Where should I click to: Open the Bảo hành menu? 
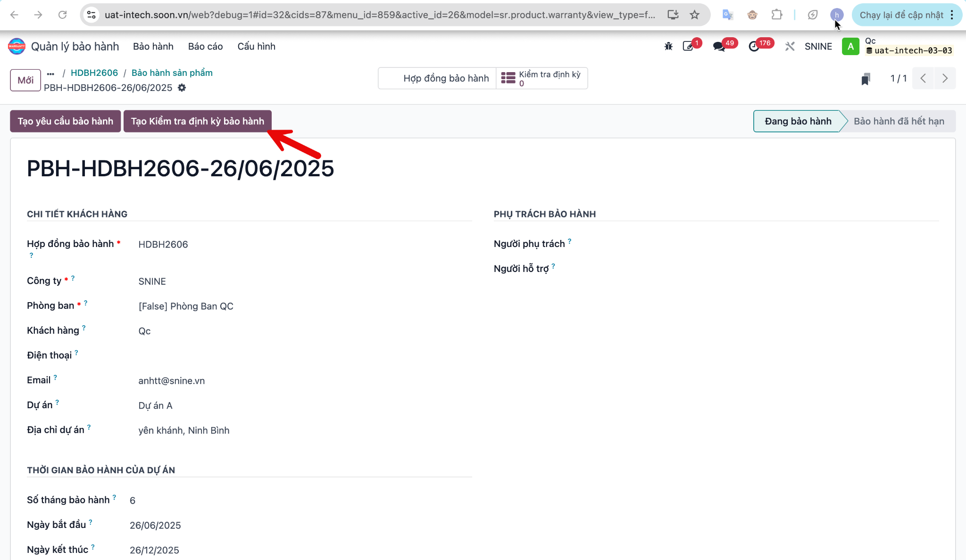click(153, 46)
